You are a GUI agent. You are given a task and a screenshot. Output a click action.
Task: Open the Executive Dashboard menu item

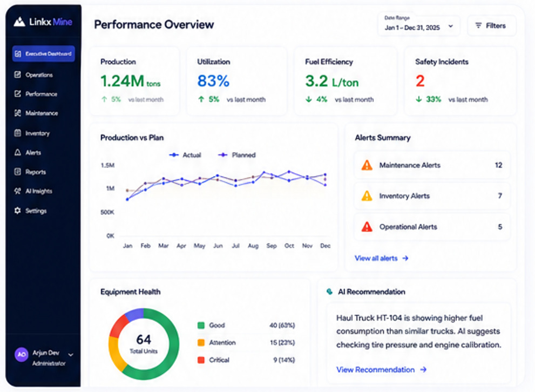coord(44,54)
